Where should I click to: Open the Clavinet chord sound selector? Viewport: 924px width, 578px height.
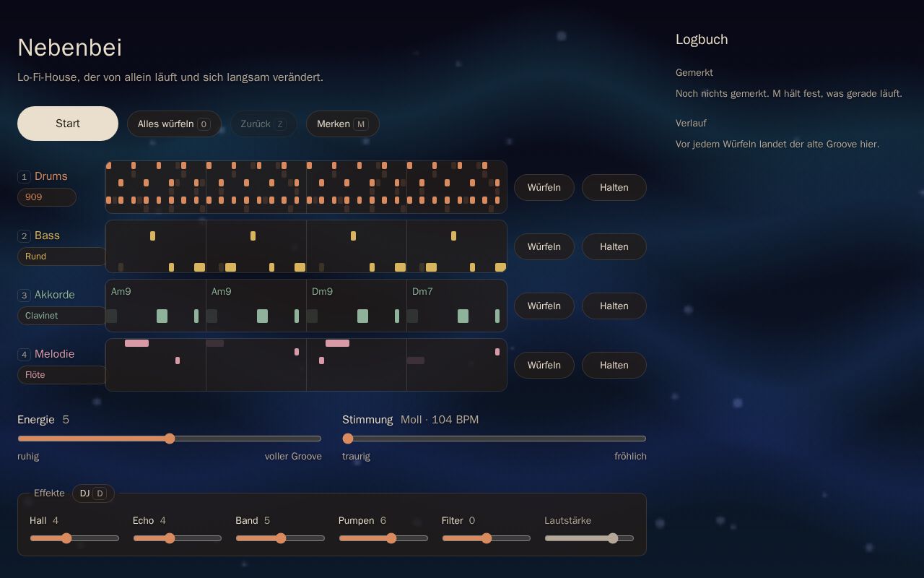[x=62, y=316]
